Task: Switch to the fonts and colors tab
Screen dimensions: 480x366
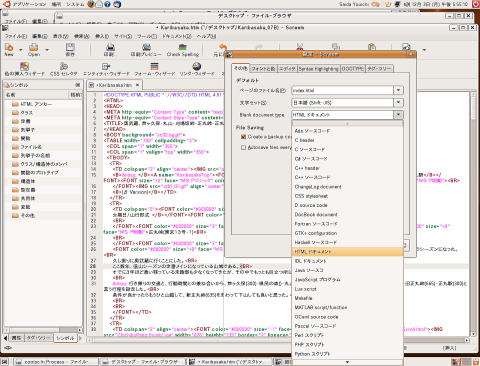Action: pos(263,69)
